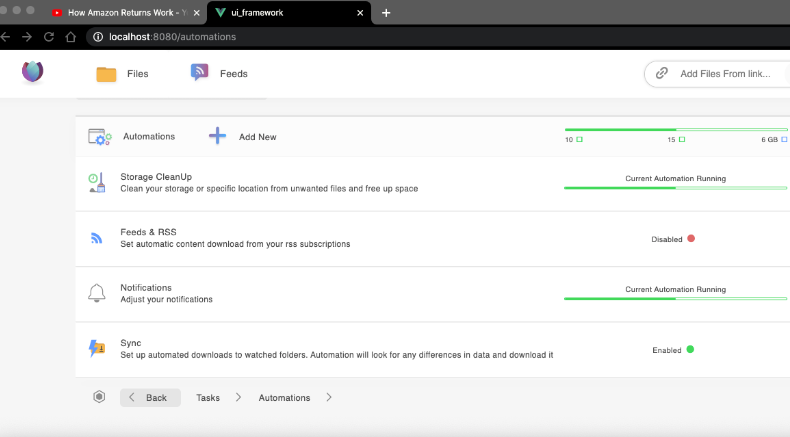Open the Notifications title
Image resolution: width=790 pixels, height=437 pixels.
click(146, 287)
